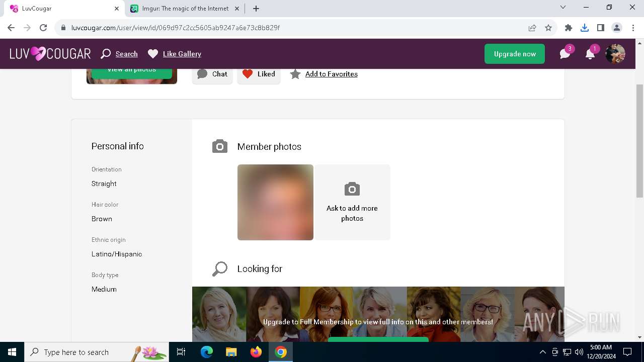Click the Latino/Hispanic ethnic origin value
Image resolution: width=644 pixels, height=362 pixels.
pyautogui.click(x=117, y=254)
